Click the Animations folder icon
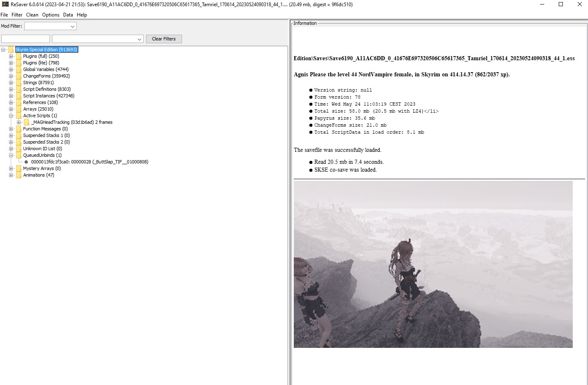588x385 pixels. click(x=19, y=175)
